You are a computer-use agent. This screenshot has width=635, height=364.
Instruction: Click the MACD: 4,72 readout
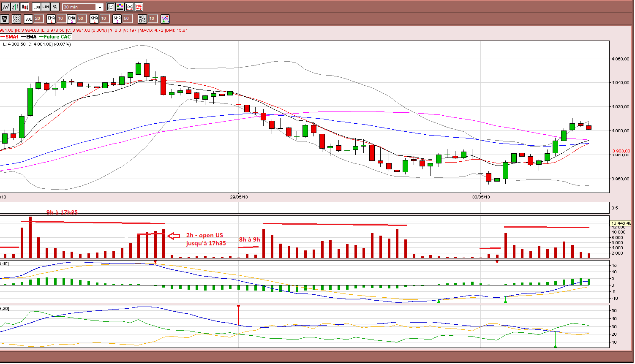coord(152,30)
